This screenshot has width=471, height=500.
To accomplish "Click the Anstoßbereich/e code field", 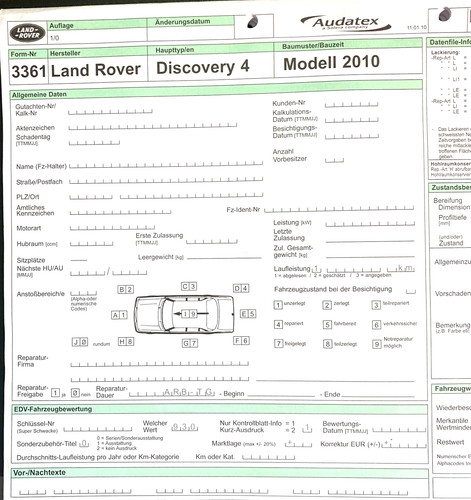I will click(x=84, y=293).
